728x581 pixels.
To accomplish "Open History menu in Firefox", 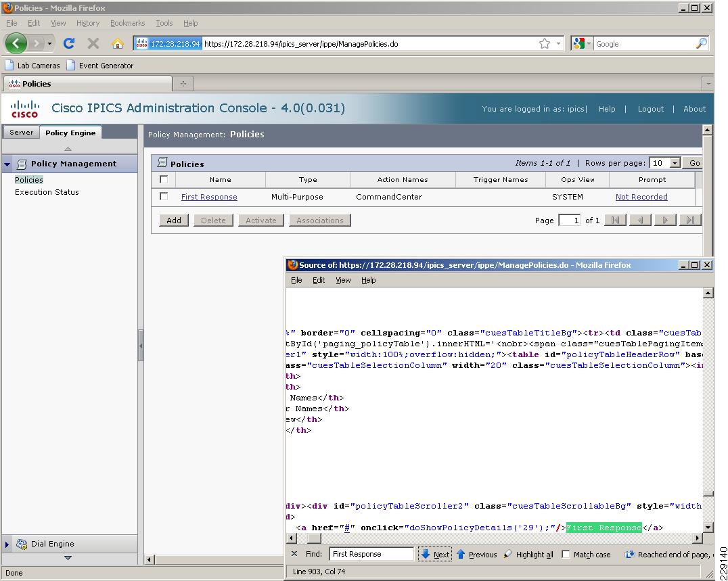I will point(88,23).
